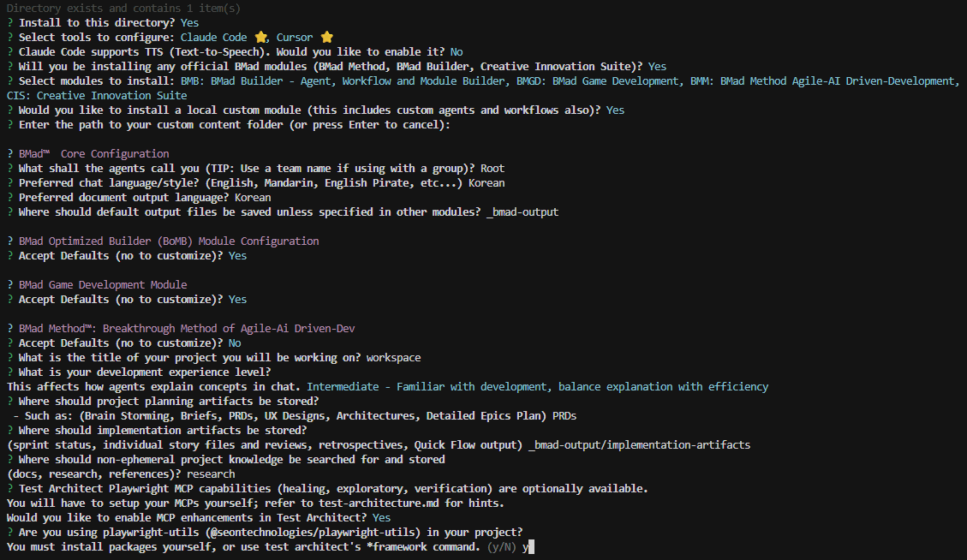The image size is (967, 560).
Task: Click 'Directory exists and contains 1 item(s)' line
Action: (x=124, y=8)
